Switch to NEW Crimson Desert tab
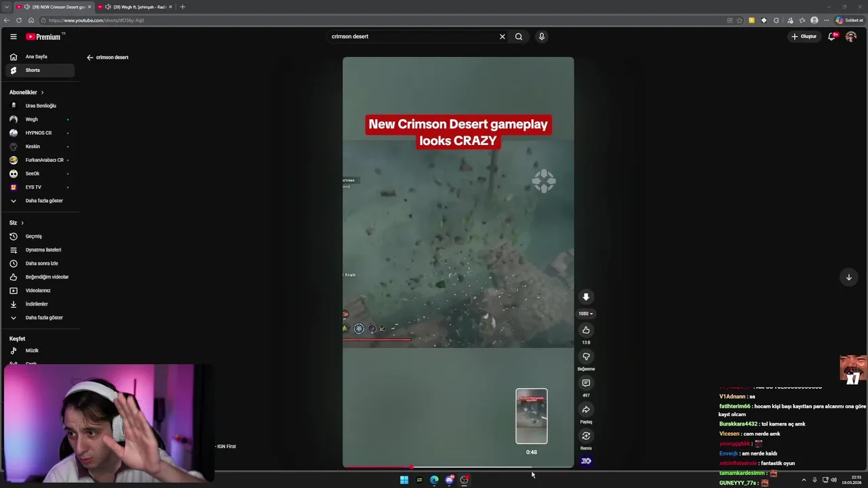Screen dimensions: 868x488 [54, 7]
